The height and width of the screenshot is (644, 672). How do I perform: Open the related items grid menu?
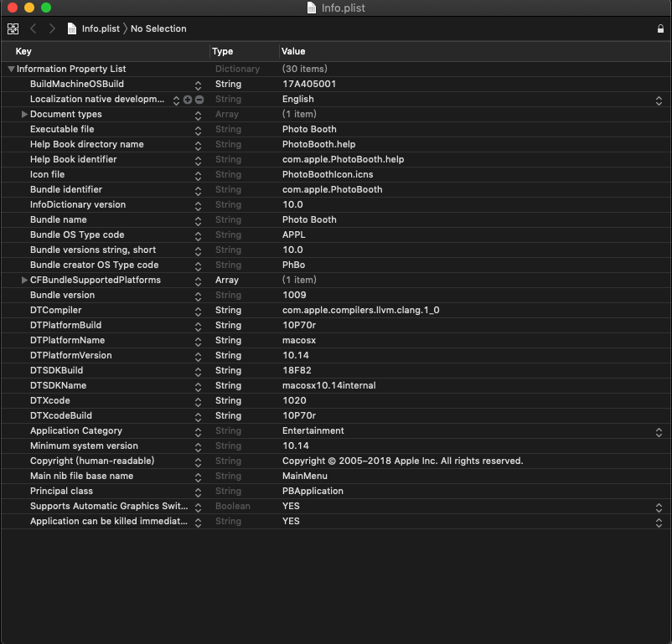coord(13,28)
